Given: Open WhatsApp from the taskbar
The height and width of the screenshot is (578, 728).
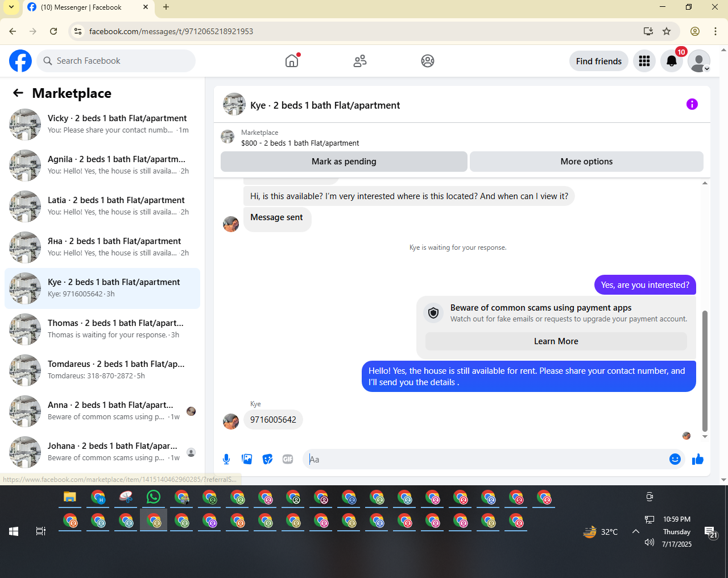Looking at the screenshot, I should pyautogui.click(x=154, y=497).
